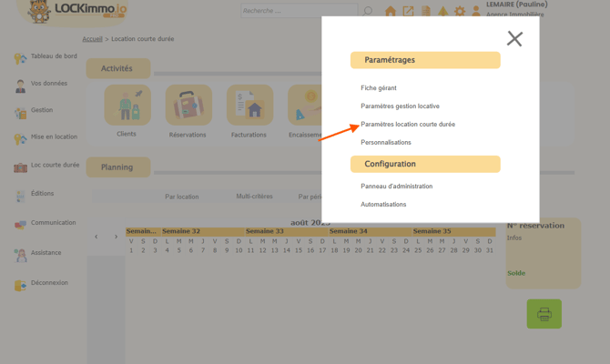This screenshot has height=364, width=610.
Task: Click Semaine 34 header in calendar
Action: click(x=370, y=231)
